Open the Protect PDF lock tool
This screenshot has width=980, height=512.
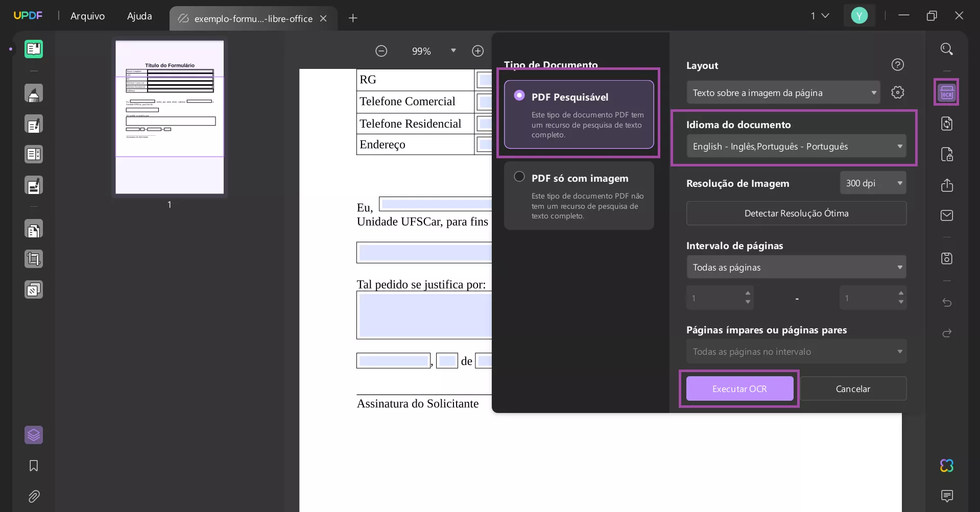point(947,154)
